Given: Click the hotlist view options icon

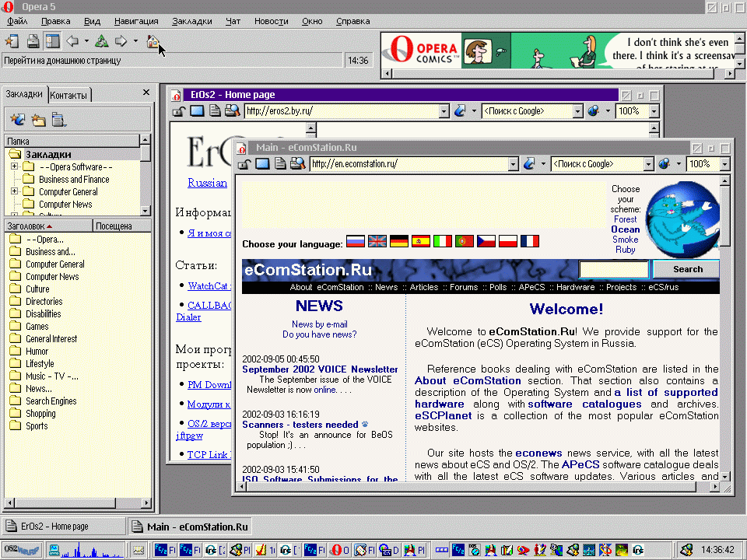Looking at the screenshot, I should [x=59, y=120].
